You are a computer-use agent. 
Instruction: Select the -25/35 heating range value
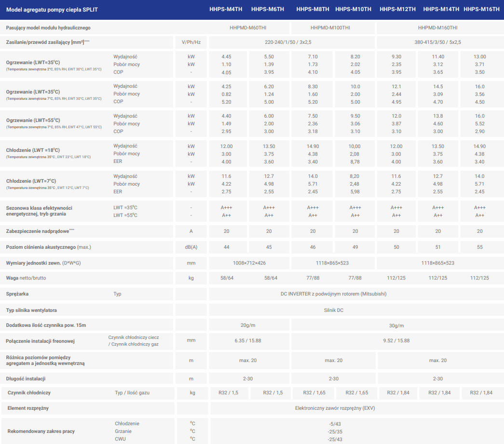click(335, 432)
